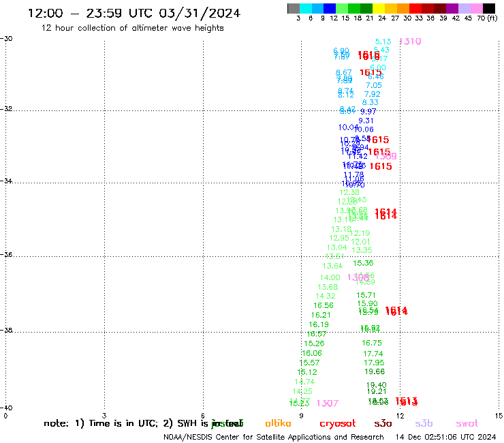Click the 'altika' satellite legend label
Screen dimensions: 504x443
coord(278,423)
